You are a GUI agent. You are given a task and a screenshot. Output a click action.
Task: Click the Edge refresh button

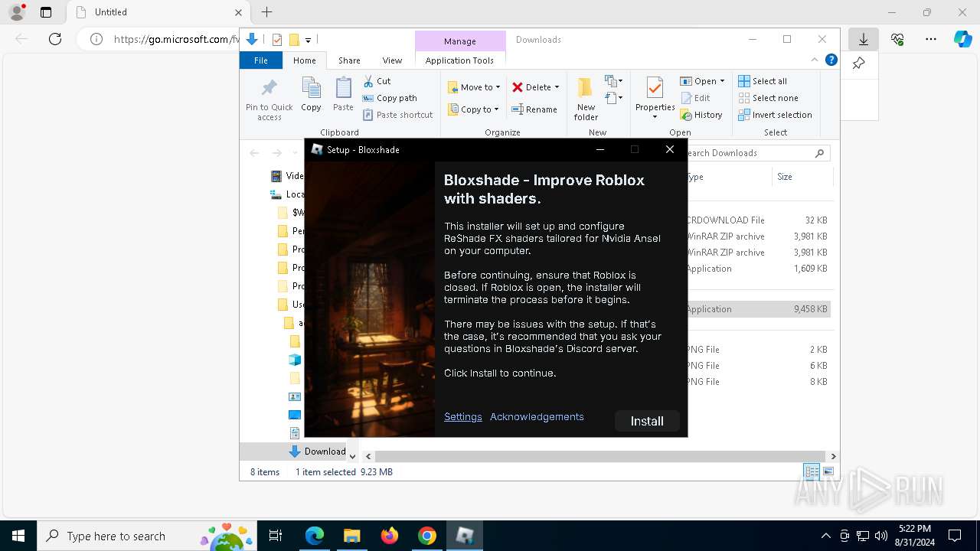pos(55,39)
